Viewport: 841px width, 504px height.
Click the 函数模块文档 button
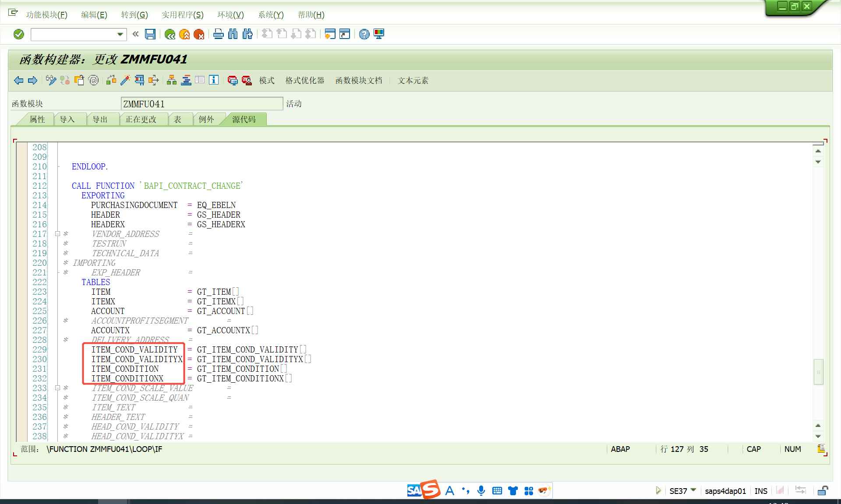(359, 81)
